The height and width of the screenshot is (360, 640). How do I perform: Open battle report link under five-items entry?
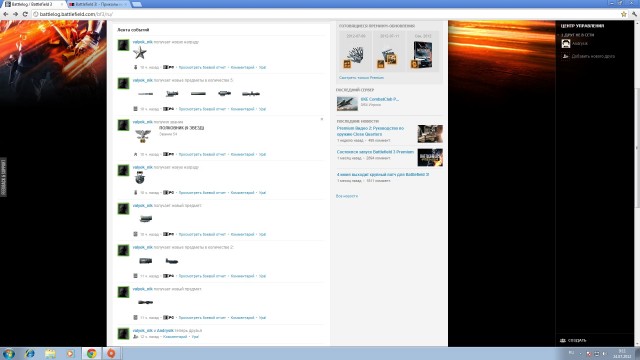202,109
